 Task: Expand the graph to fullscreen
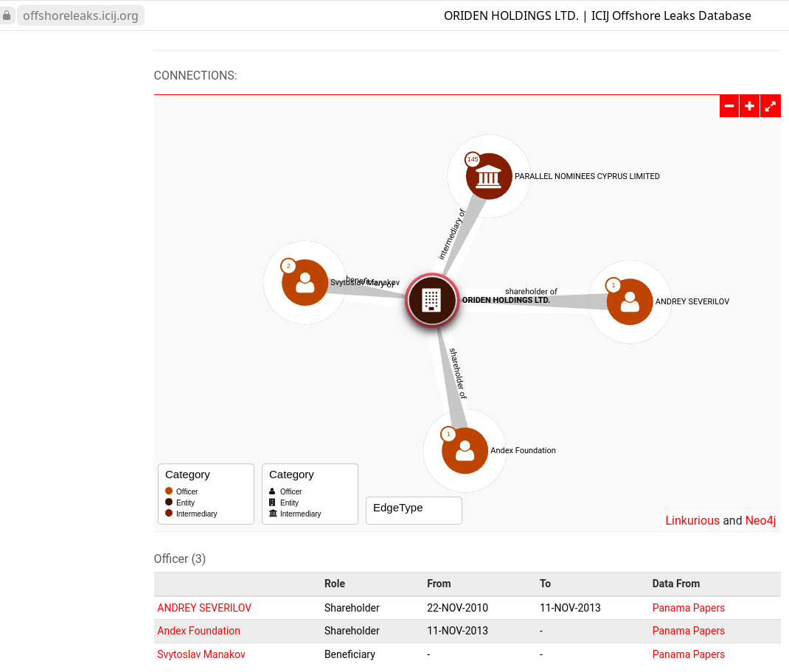point(770,106)
